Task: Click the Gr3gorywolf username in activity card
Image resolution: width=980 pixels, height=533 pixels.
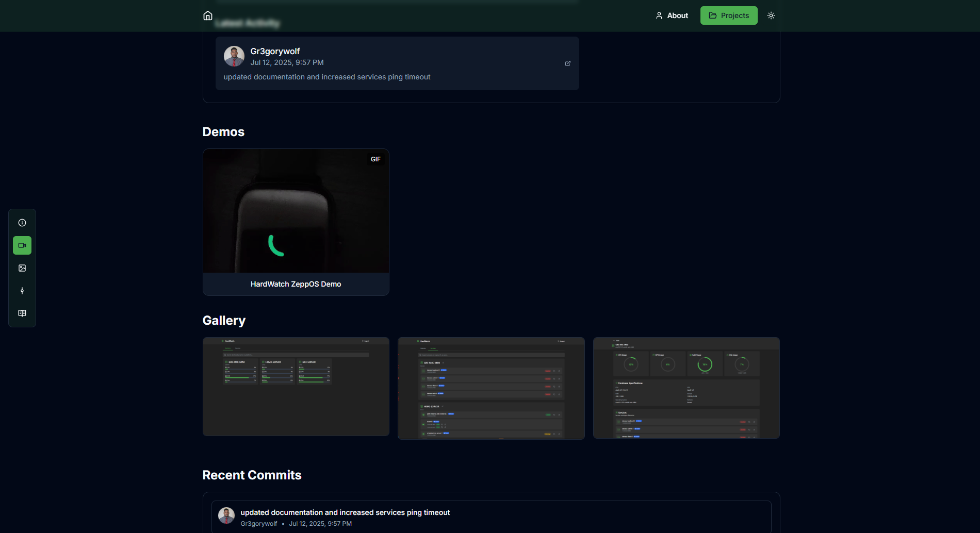Action: click(275, 51)
